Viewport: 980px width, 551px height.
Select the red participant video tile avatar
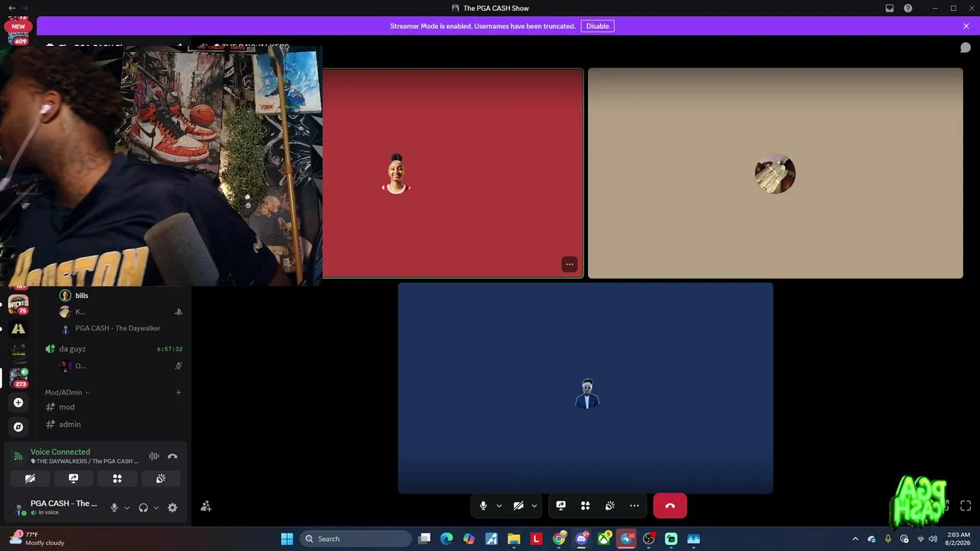(x=396, y=174)
